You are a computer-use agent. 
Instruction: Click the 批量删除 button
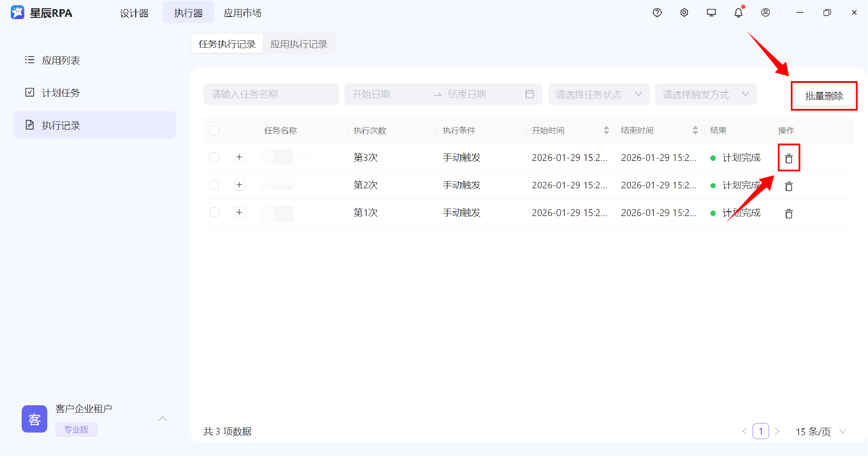pyautogui.click(x=824, y=96)
